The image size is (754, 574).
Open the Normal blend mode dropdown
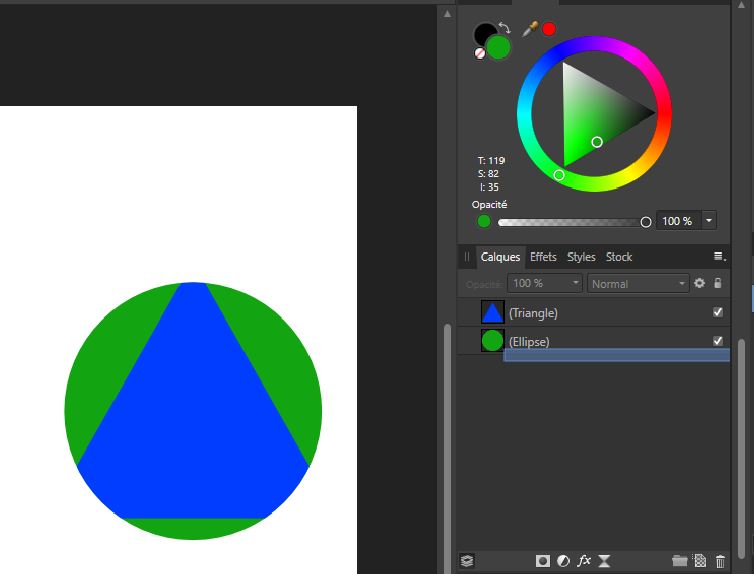638,284
